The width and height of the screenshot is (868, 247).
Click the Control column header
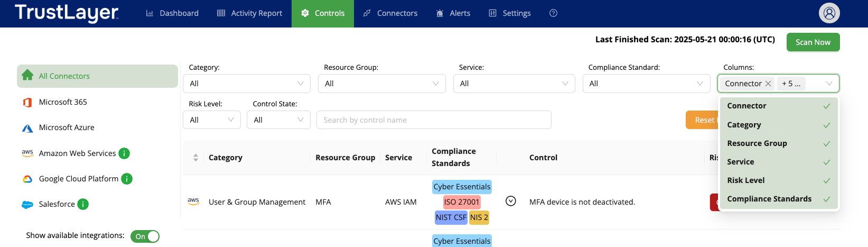(x=543, y=158)
